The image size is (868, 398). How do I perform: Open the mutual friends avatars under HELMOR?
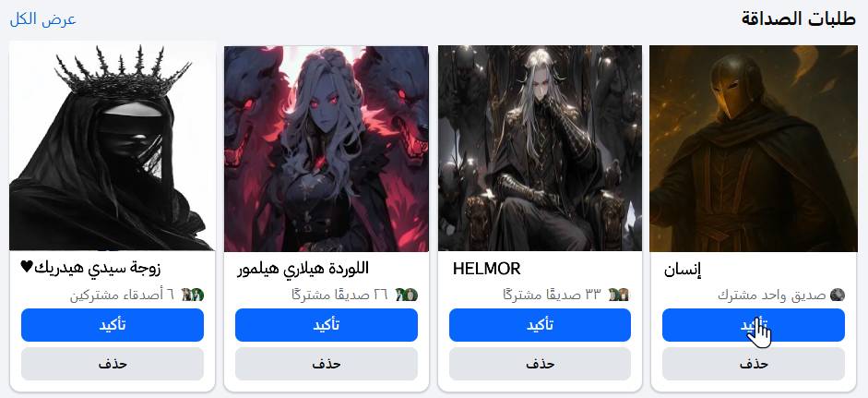coord(619,295)
